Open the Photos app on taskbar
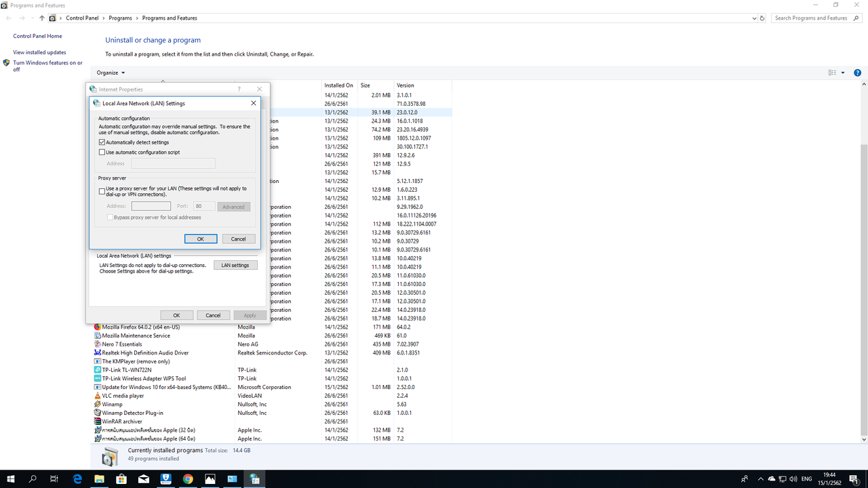The image size is (868, 488). (210, 479)
